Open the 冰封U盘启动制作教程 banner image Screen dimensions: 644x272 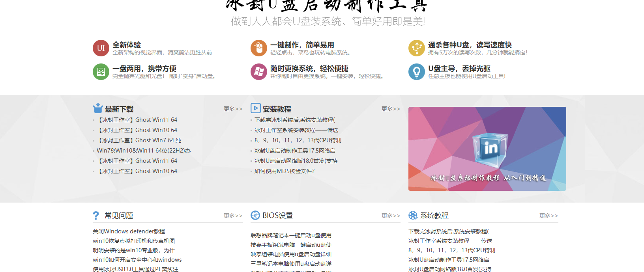(487, 149)
